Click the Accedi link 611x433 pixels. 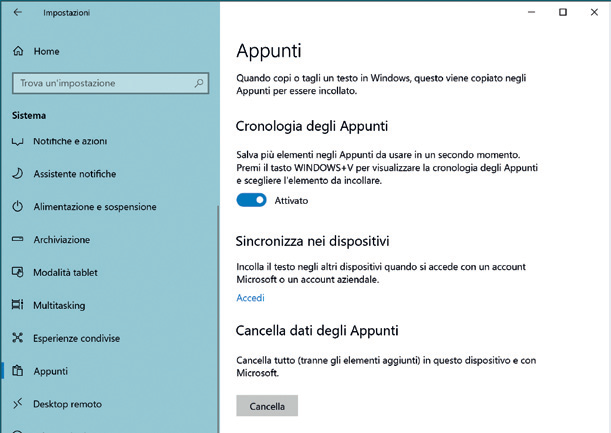[250, 298]
